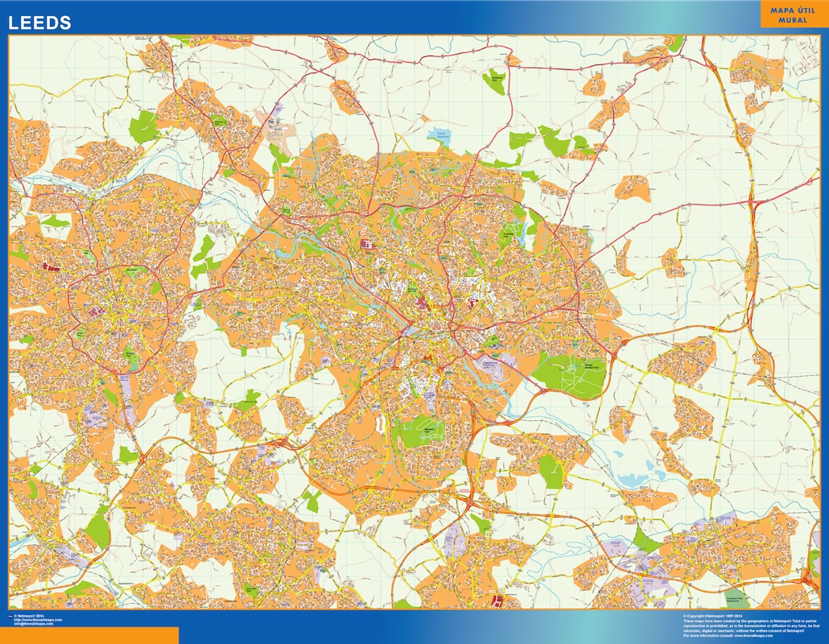Expand the MAPA ÚTIL MURAL corner badge

click(793, 16)
